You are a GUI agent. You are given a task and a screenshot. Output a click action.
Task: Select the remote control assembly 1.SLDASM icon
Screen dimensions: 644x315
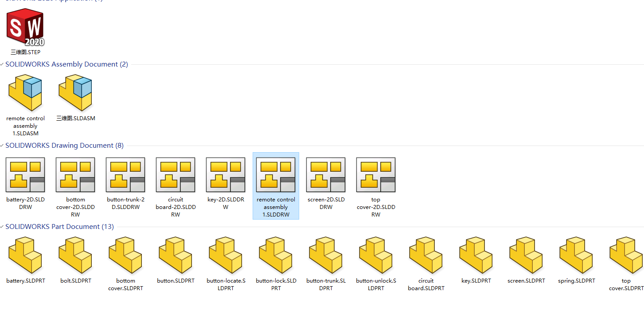tap(25, 93)
